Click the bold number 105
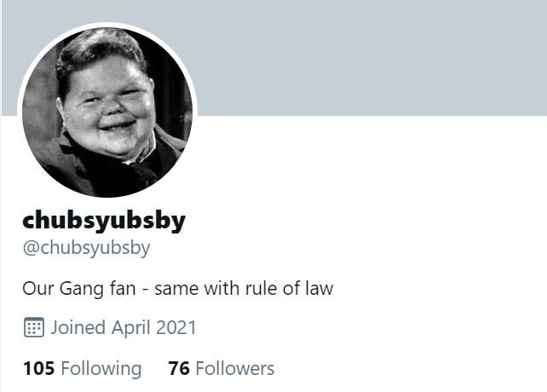 (x=38, y=368)
